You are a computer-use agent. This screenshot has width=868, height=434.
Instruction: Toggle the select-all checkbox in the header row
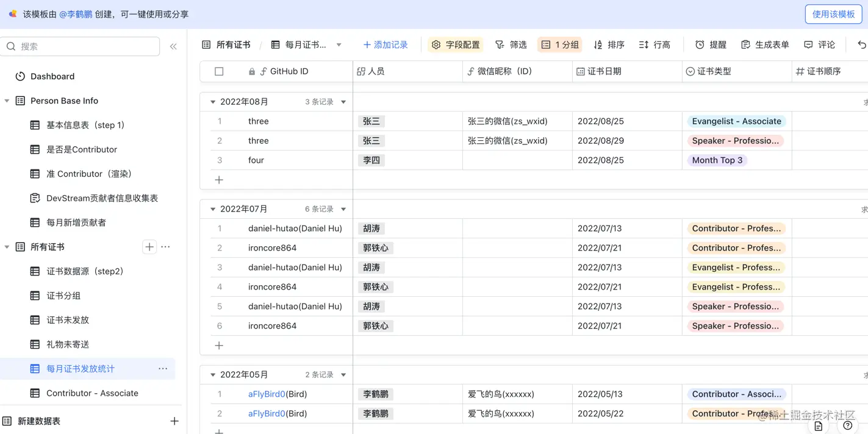pos(220,71)
